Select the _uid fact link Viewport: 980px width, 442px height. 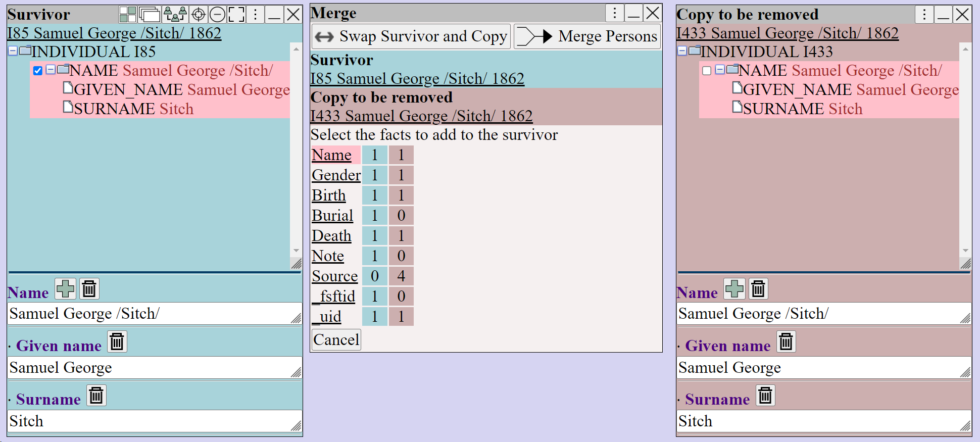coord(326,317)
